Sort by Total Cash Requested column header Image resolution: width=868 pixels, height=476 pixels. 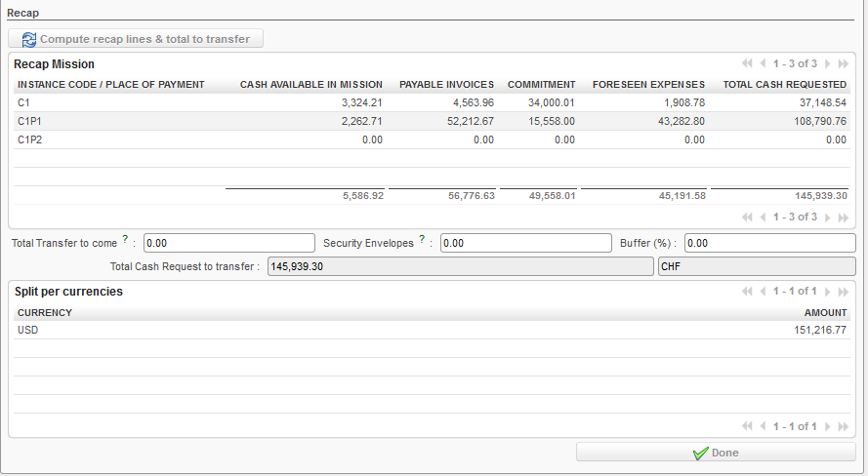point(784,85)
